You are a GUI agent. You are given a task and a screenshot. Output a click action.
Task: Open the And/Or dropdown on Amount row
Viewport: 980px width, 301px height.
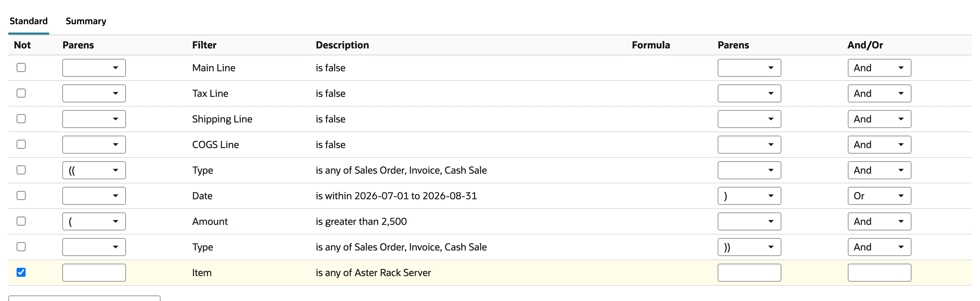click(x=879, y=221)
